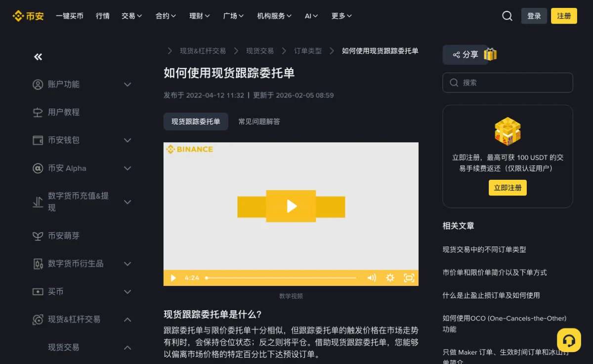Open the 理财 dropdown menu

click(x=200, y=16)
